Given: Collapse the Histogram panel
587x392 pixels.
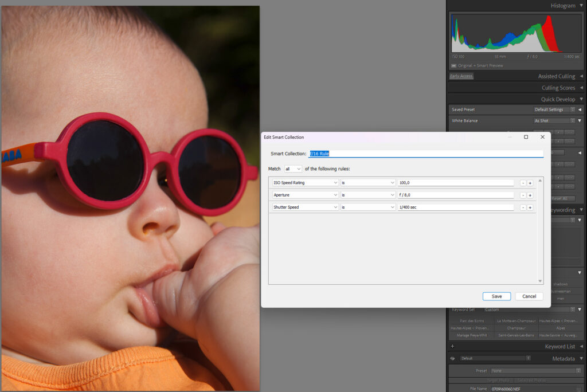Looking at the screenshot, I should click(581, 6).
